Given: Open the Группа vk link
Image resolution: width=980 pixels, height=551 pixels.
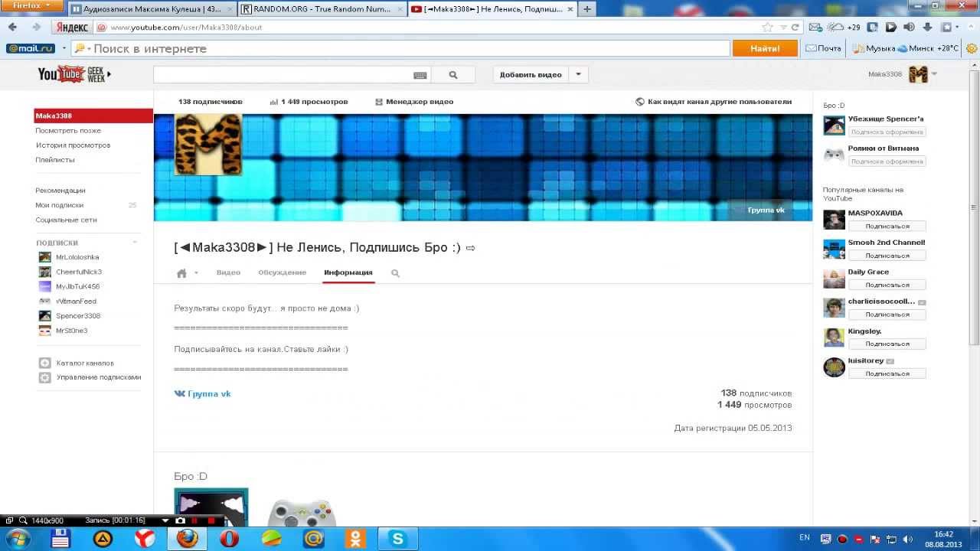Looking at the screenshot, I should click(x=203, y=393).
